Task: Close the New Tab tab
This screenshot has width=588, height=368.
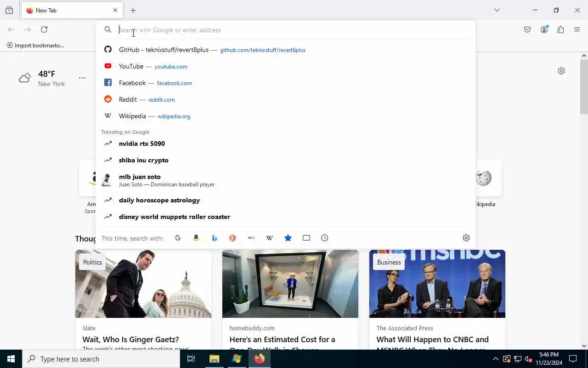Action: [x=115, y=10]
